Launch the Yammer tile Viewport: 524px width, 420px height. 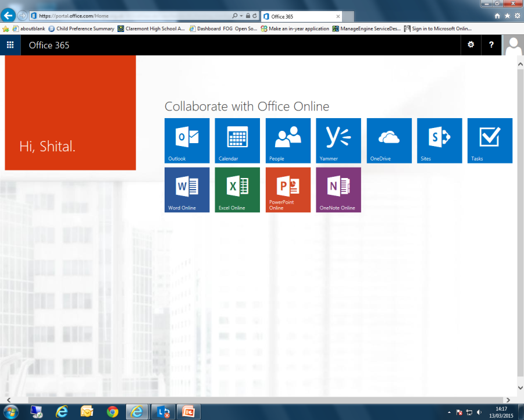click(x=338, y=140)
